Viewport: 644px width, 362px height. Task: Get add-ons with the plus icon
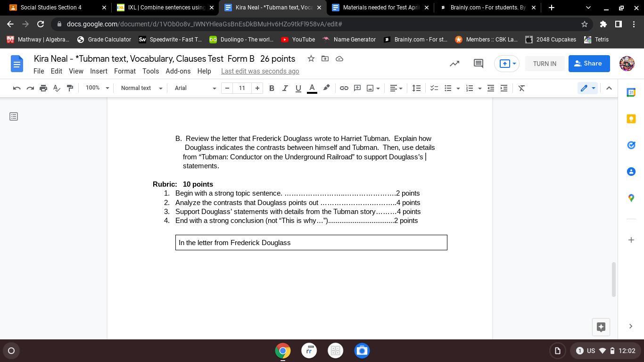pos(631,240)
